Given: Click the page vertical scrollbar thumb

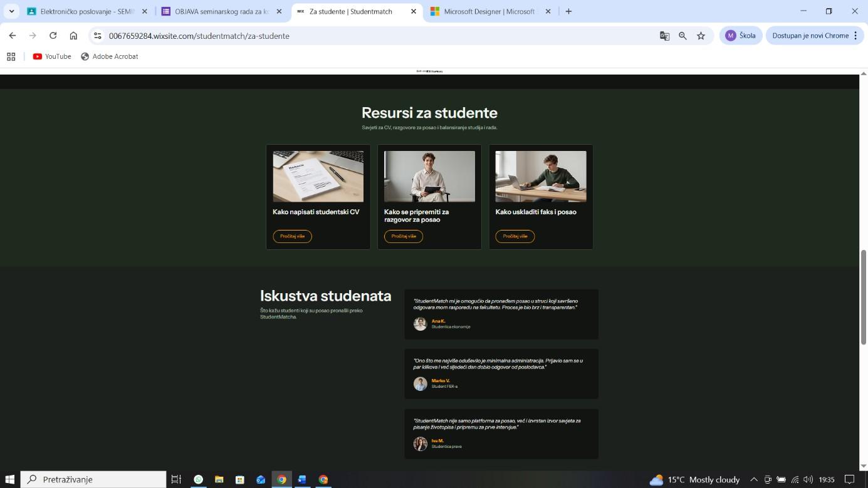Looking at the screenshot, I should point(863,297).
